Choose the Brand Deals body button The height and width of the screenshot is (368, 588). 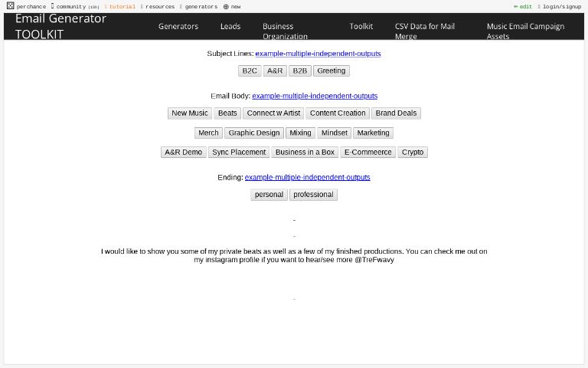[396, 113]
